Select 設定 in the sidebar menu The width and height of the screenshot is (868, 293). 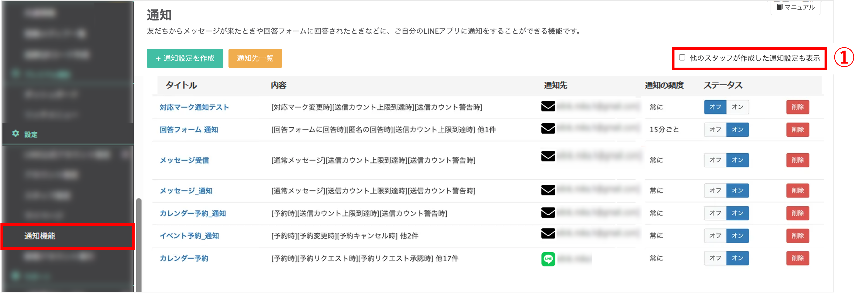31,134
